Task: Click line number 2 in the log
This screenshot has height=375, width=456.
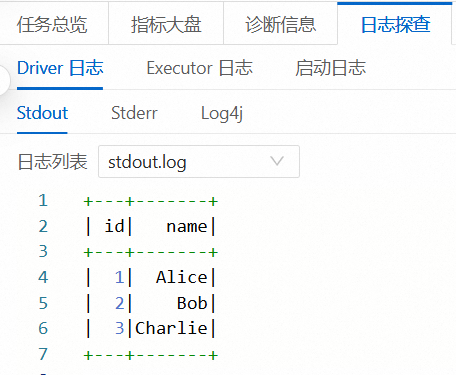Action: [x=43, y=226]
